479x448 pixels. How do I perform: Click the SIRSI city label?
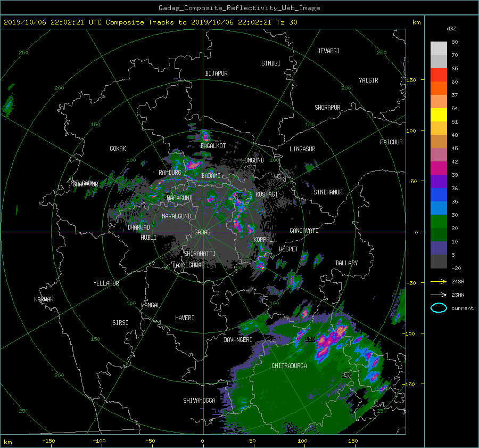[x=120, y=323]
